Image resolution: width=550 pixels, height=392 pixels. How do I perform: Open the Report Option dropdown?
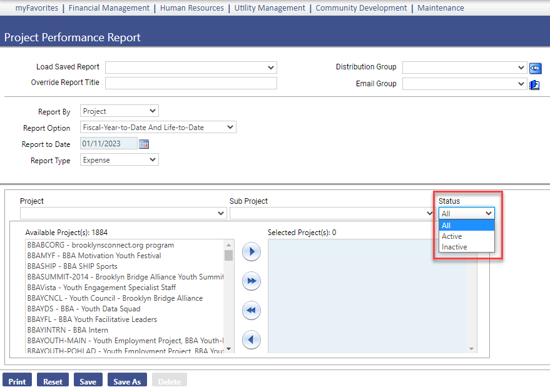click(x=158, y=128)
